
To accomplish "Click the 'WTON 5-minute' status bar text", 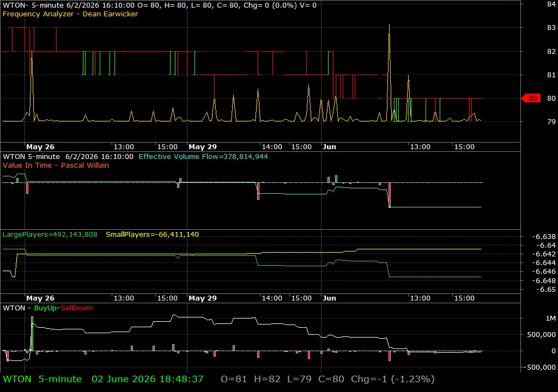I will click(43, 379).
